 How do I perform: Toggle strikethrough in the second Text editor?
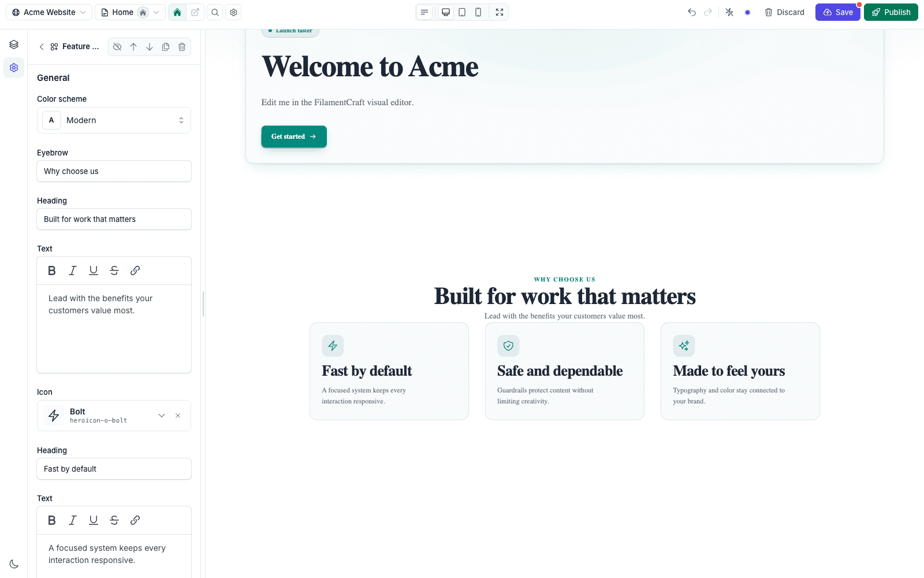114,520
